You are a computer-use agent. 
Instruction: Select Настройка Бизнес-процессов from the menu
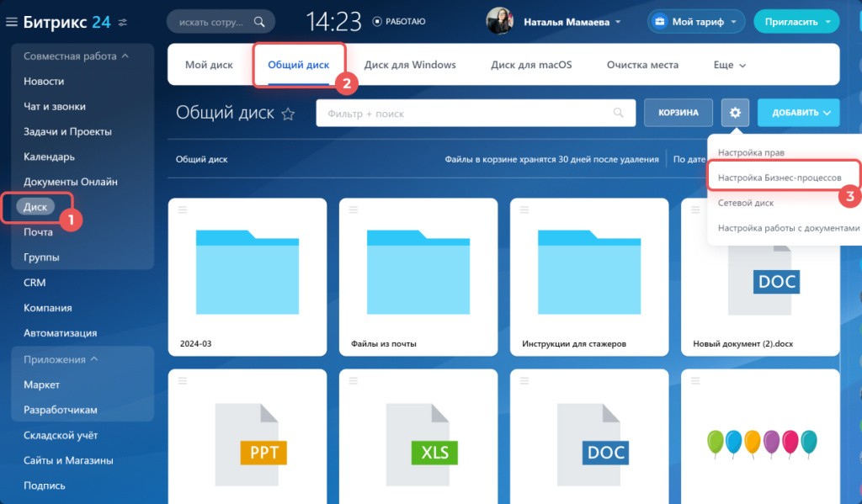pyautogui.click(x=780, y=178)
